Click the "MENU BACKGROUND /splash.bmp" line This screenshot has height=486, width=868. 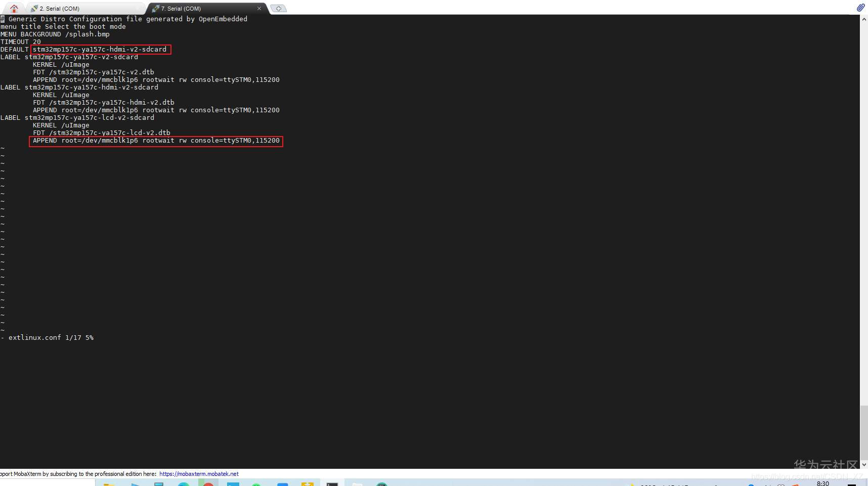(55, 34)
